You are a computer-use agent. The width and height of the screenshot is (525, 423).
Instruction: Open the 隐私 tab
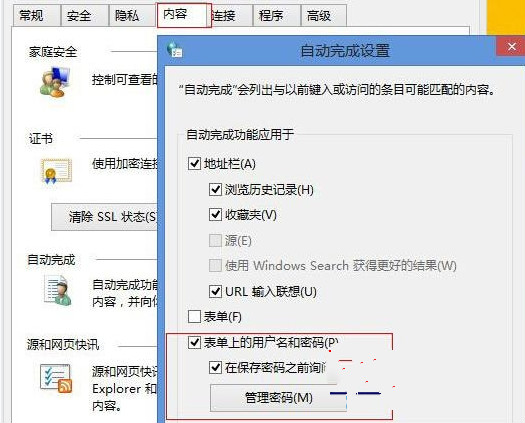coord(133,15)
